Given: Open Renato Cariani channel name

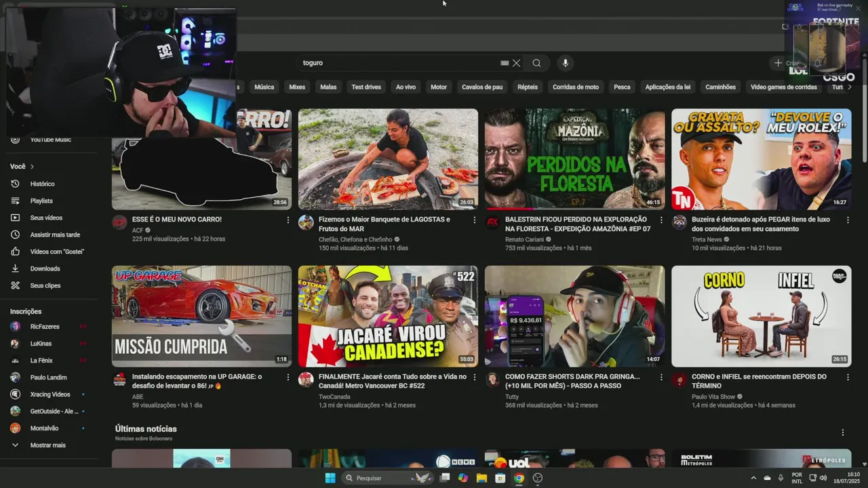Looking at the screenshot, I should (525, 239).
